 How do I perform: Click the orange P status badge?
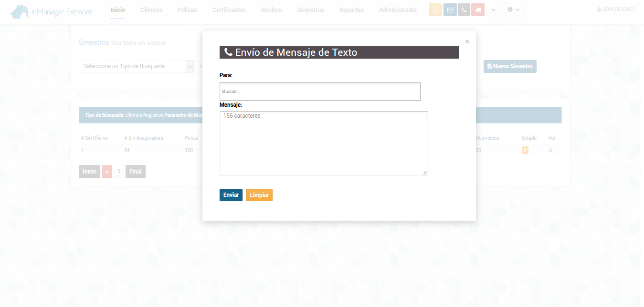click(525, 151)
